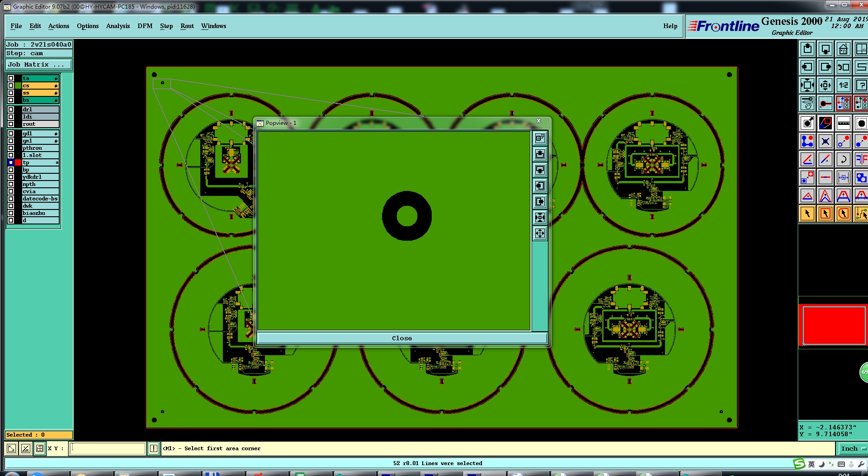Select the feature highlight pad-arrow tool
868x476 pixels.
pyautogui.click(x=807, y=123)
